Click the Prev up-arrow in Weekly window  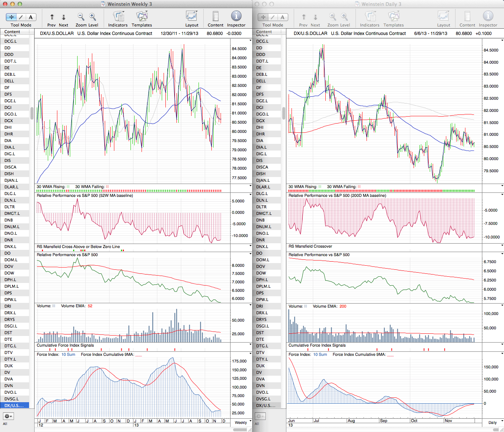click(x=52, y=17)
